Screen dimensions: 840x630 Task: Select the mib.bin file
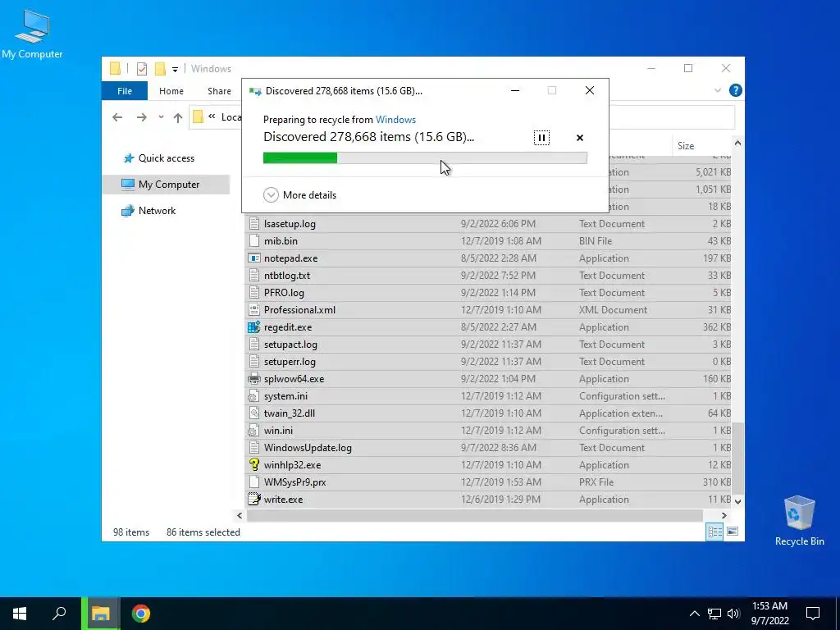pos(489,241)
